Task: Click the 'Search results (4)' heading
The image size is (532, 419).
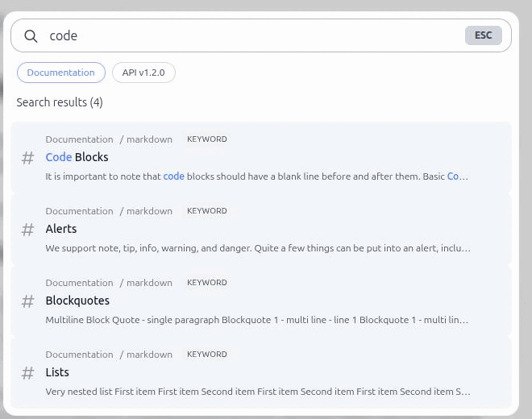Action: click(60, 102)
